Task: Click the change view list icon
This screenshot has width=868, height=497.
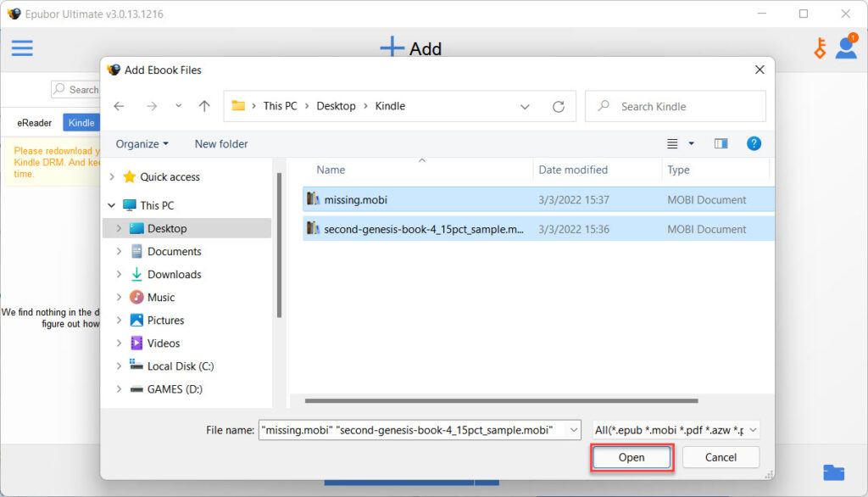Action: coord(672,144)
